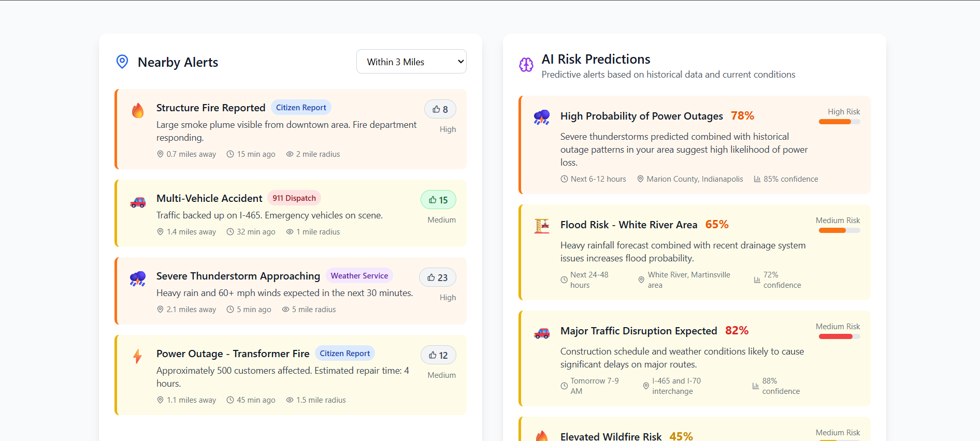Screen dimensions: 980x441
Task: Click the AI Risk Predictions brain icon
Action: [526, 65]
